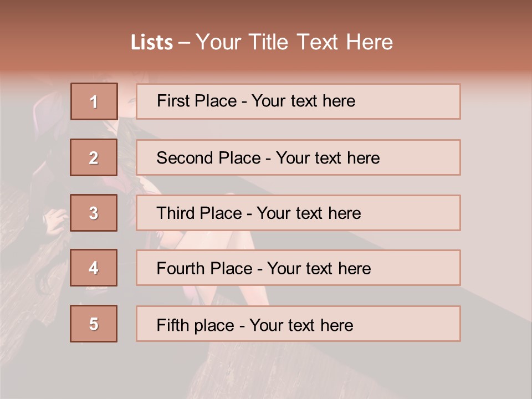This screenshot has height=399, width=532.
Task: Click the First Place text bar
Action: click(x=298, y=101)
